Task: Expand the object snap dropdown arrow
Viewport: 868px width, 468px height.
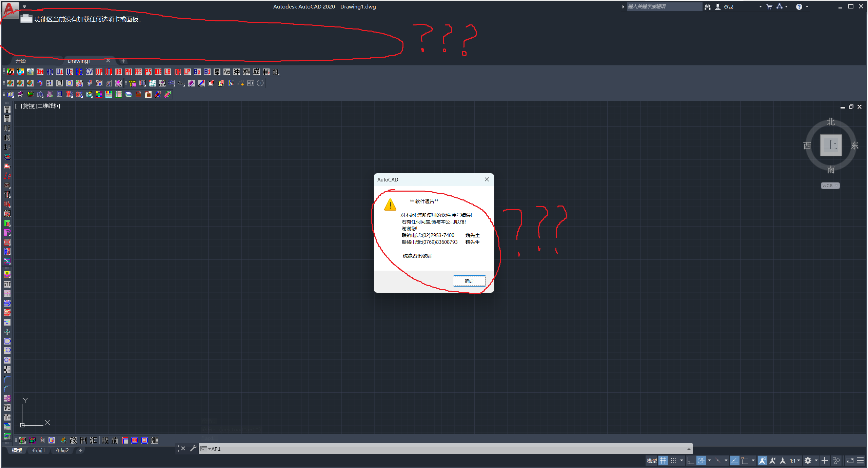Action: [x=753, y=461]
